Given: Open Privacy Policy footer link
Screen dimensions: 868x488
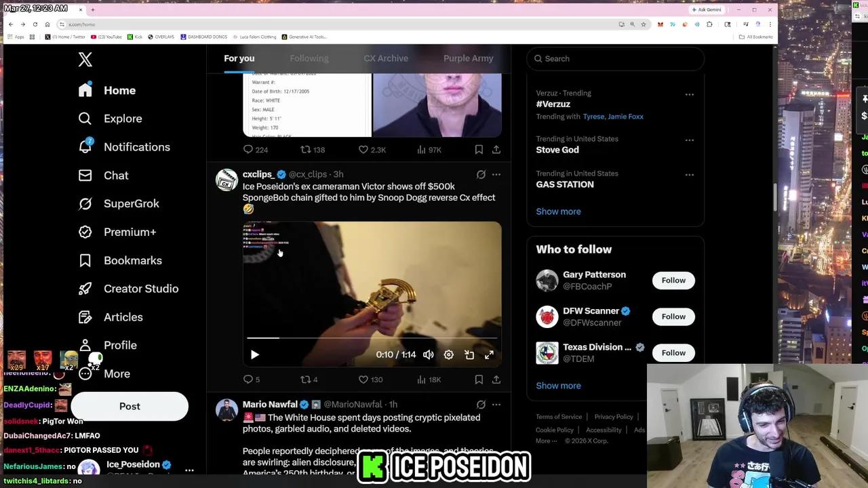Looking at the screenshot, I should tap(614, 417).
